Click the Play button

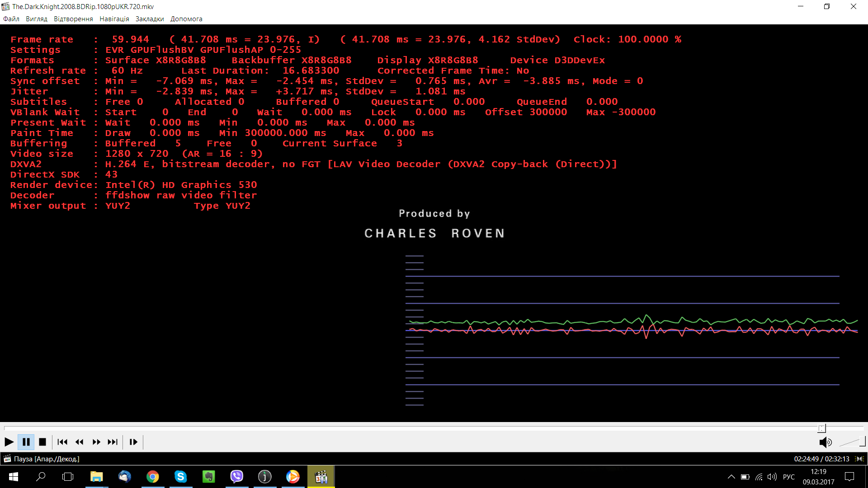pyautogui.click(x=9, y=442)
